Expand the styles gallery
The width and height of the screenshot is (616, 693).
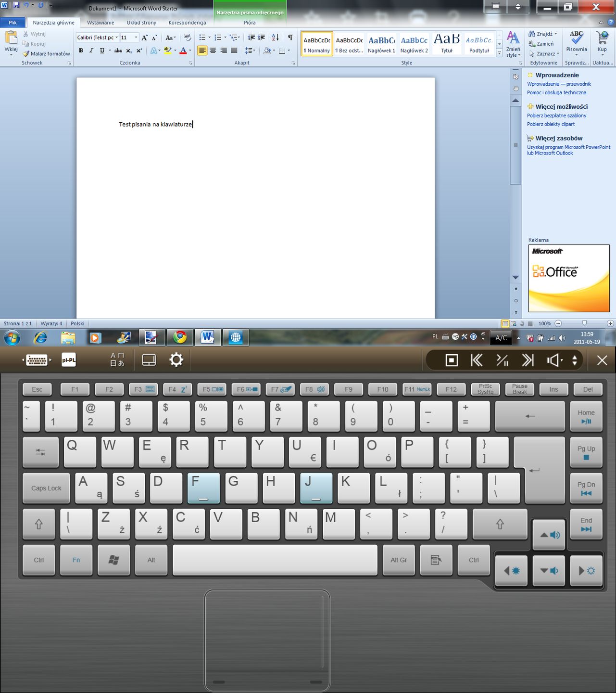pyautogui.click(x=499, y=53)
